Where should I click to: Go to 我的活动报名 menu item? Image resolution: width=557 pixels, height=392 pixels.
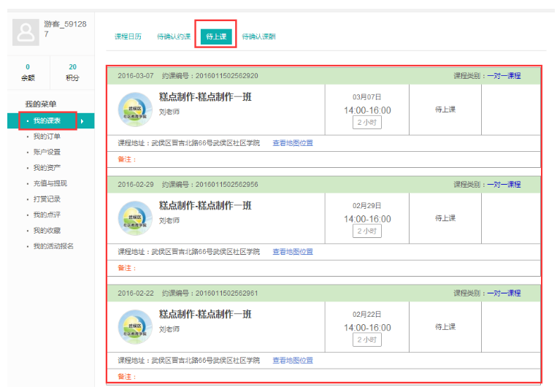click(53, 246)
